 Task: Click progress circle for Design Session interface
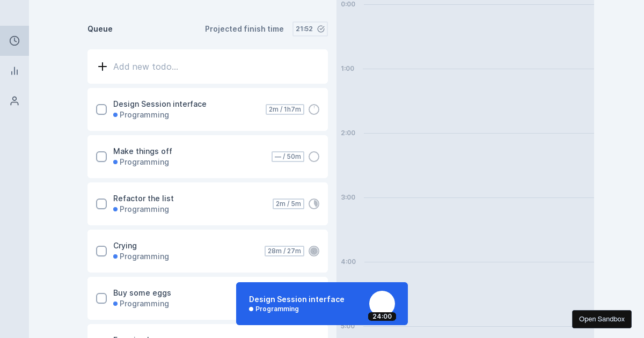click(314, 109)
